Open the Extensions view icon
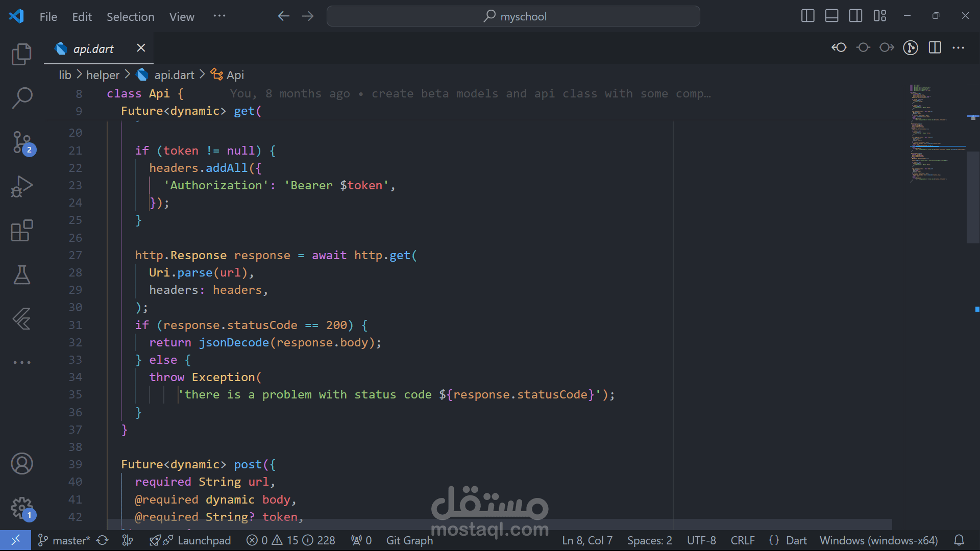This screenshot has height=551, width=980. pyautogui.click(x=21, y=231)
